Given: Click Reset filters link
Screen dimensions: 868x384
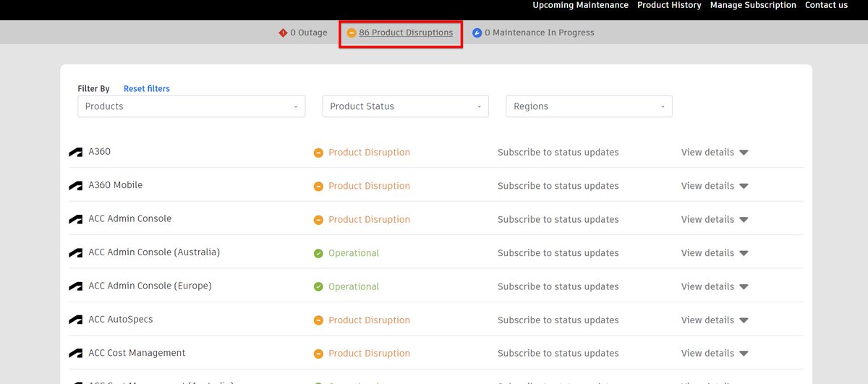Looking at the screenshot, I should [147, 89].
